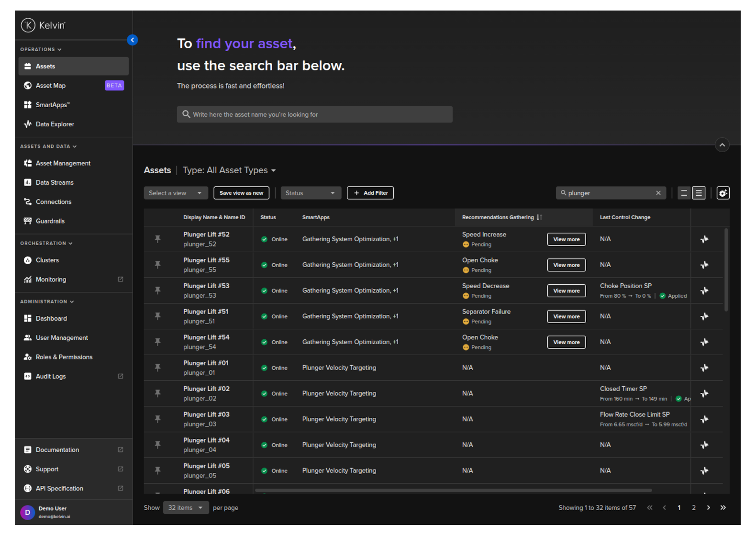This screenshot has height=536, width=756.
Task: Clear the plunger search text
Action: click(658, 193)
